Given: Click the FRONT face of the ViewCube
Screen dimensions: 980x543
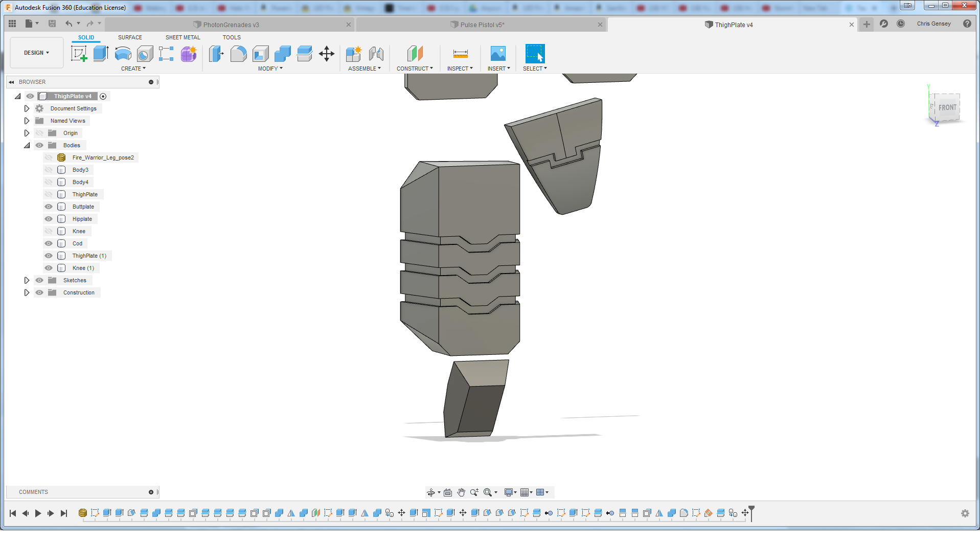Looking at the screenshot, I should click(947, 108).
